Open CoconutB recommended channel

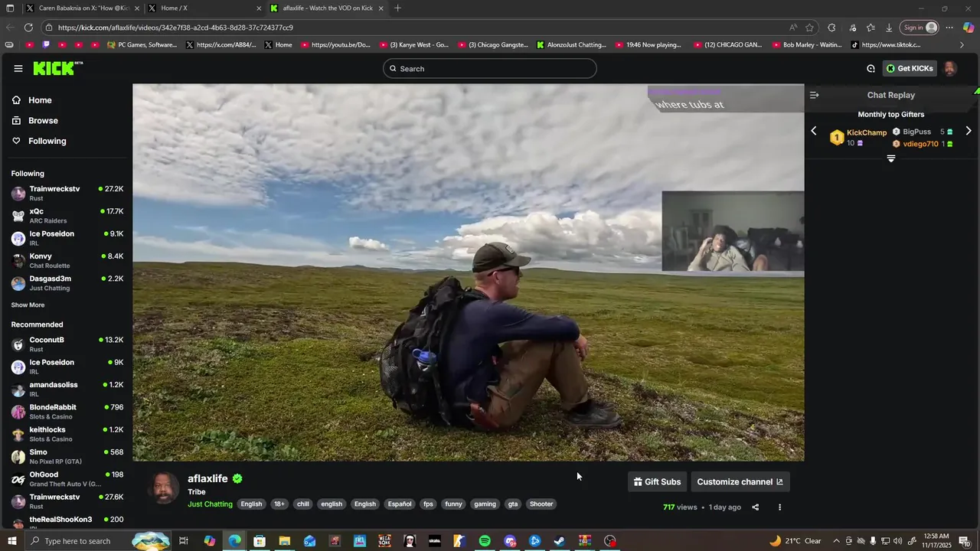pyautogui.click(x=67, y=344)
